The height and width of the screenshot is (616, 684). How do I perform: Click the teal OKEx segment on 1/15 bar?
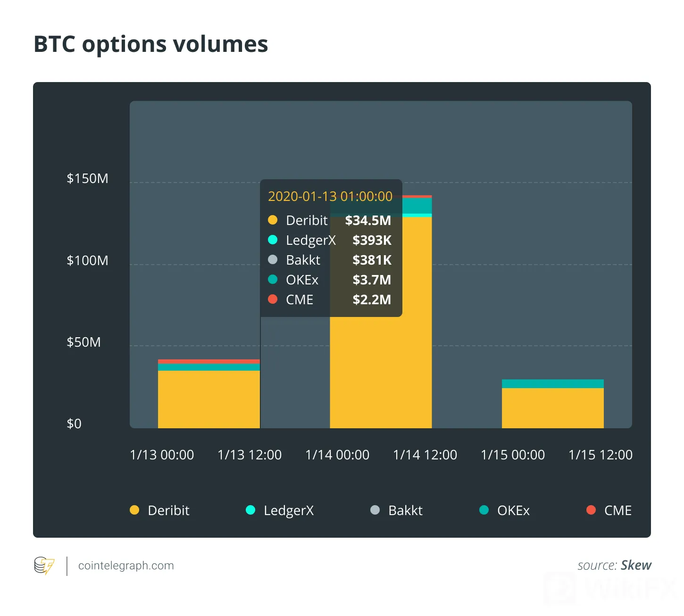553,383
